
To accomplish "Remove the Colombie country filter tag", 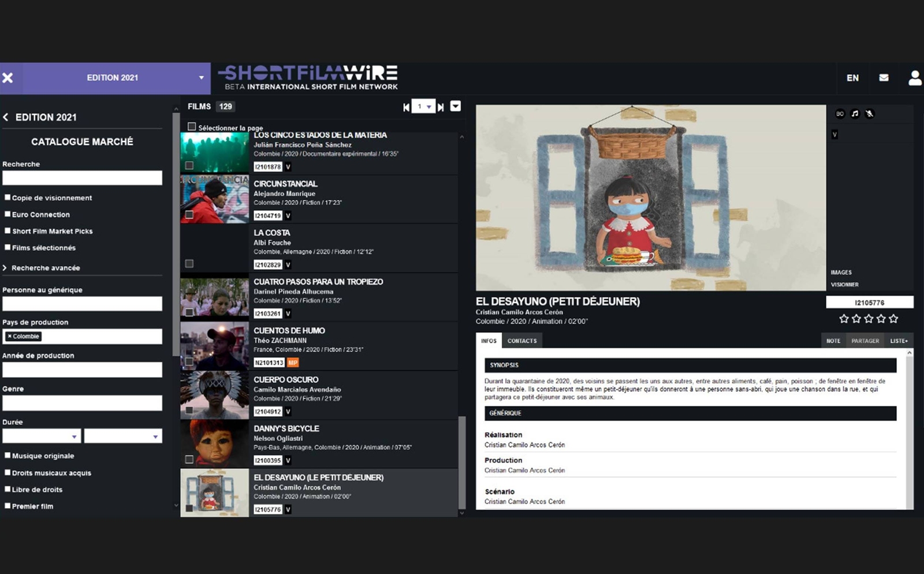I will point(9,336).
